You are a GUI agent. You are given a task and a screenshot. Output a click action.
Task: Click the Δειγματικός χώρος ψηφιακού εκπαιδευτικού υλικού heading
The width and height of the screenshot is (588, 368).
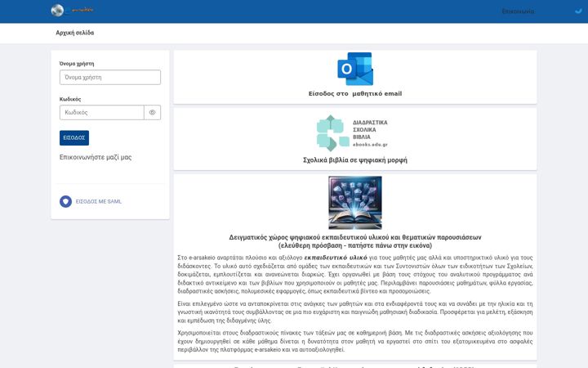click(x=355, y=241)
